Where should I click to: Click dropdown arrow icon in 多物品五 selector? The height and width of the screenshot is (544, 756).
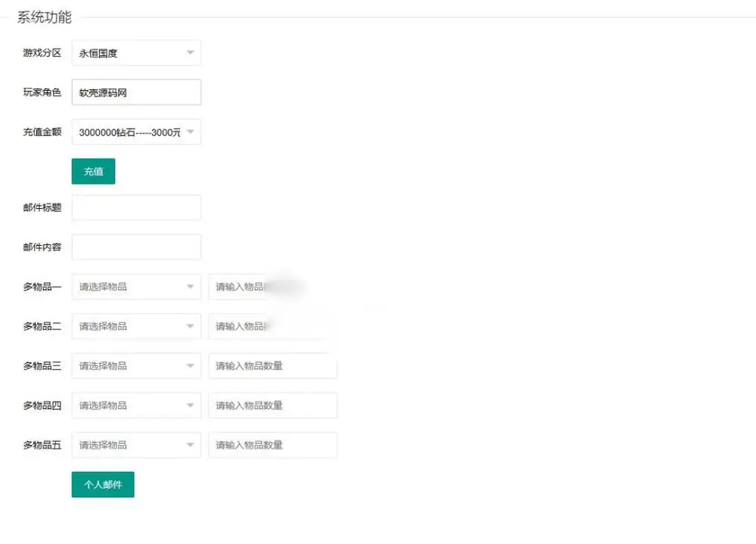pyautogui.click(x=191, y=445)
